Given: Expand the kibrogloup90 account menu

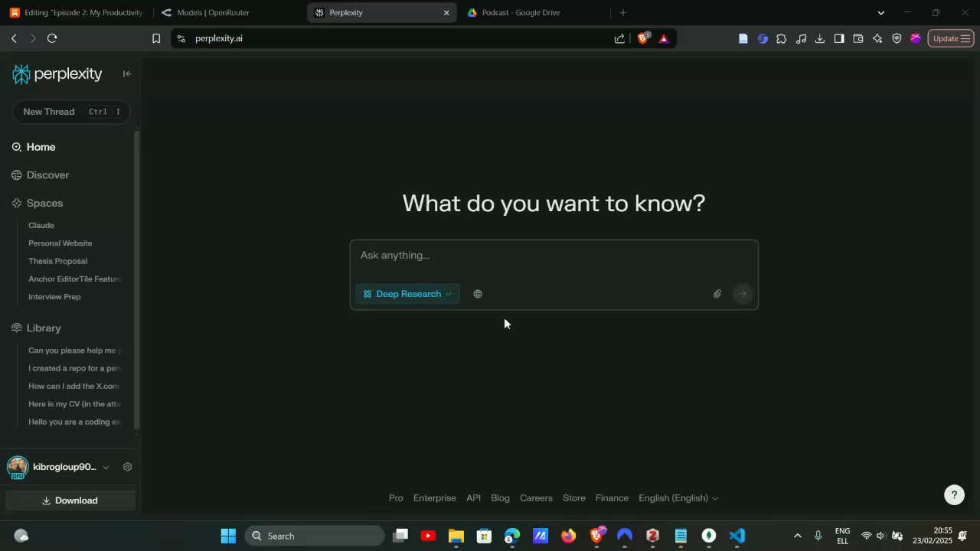Looking at the screenshot, I should (106, 467).
